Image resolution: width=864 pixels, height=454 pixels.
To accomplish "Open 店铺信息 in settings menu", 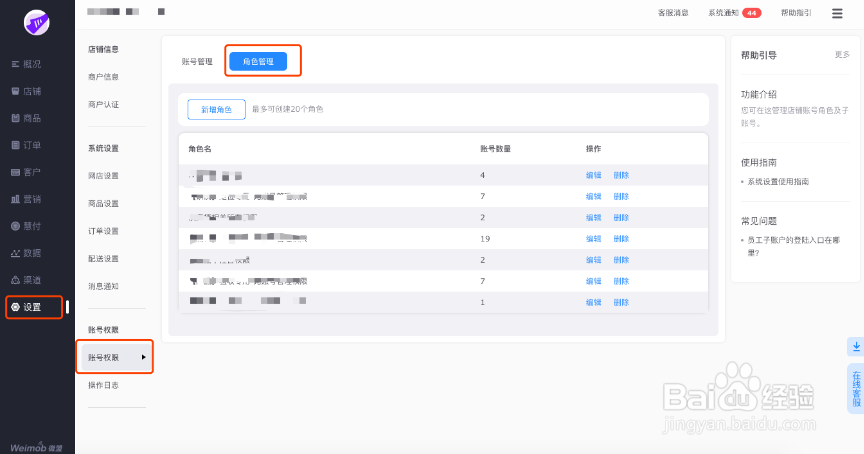I will 104,49.
